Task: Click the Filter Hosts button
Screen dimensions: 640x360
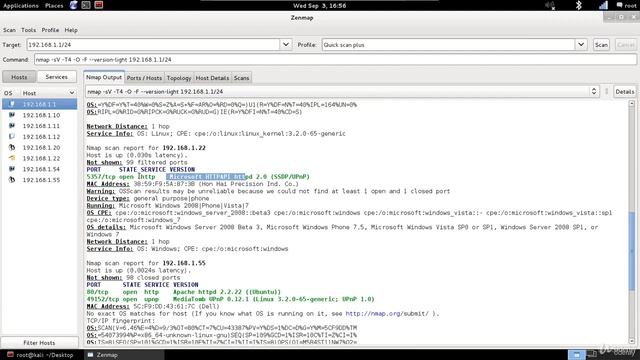Action: [39, 342]
